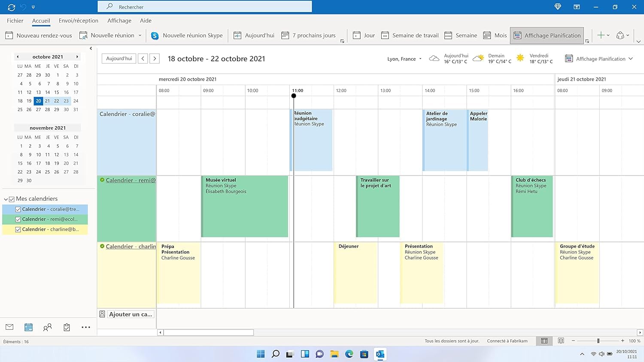This screenshot has width=644, height=362.
Task: Click in the Rechercher search field
Action: coord(205,7)
